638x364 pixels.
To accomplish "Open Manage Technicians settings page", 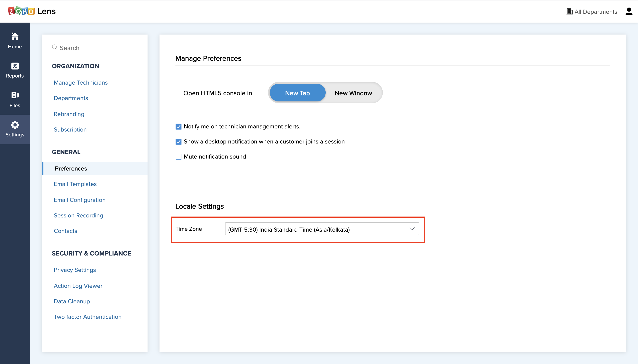I will tap(81, 83).
